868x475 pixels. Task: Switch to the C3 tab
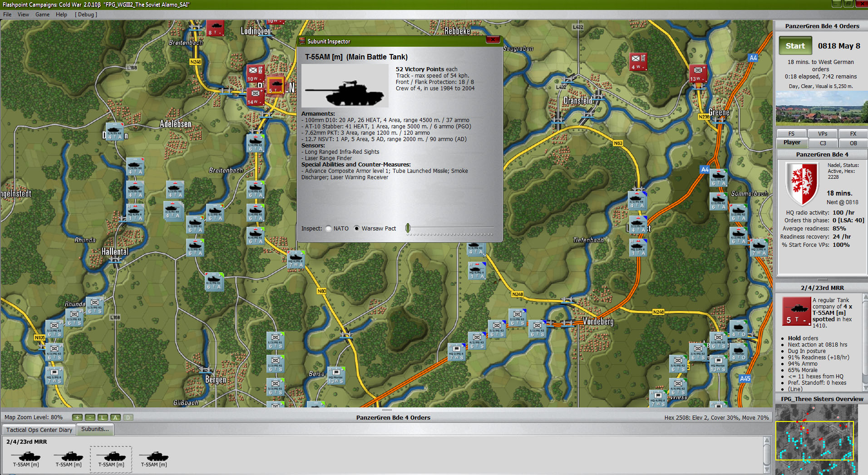[822, 143]
